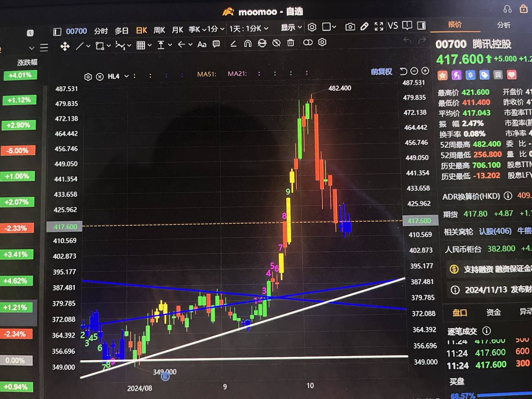Select the angle-shaped drawing tool
The image size is (532, 399).
233,44
